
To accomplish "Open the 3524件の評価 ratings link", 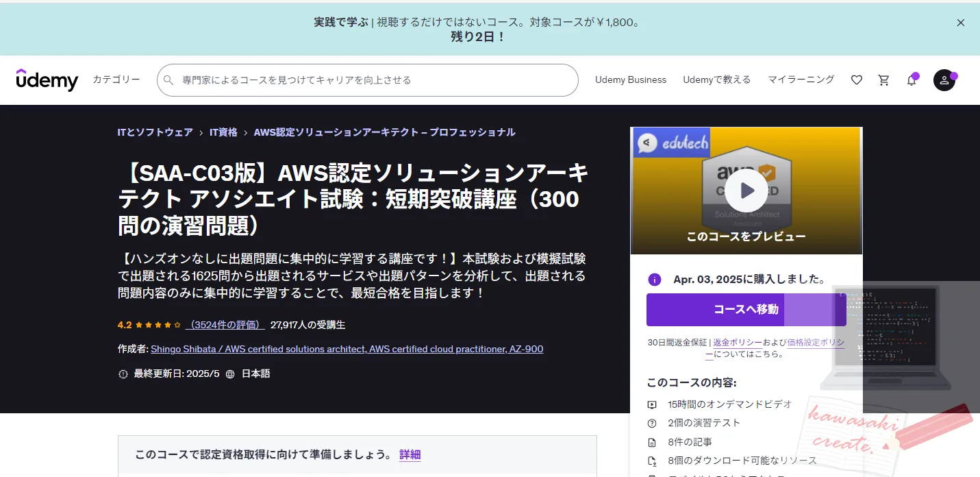I will point(224,325).
